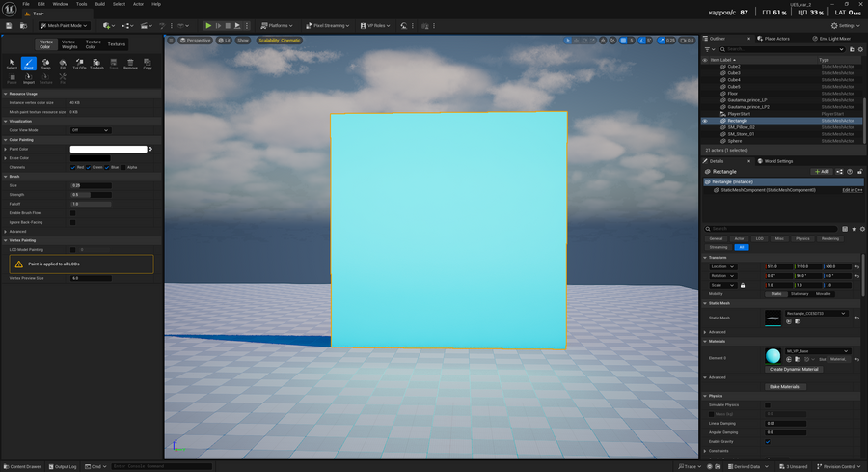Enable the Ignore Back-Facing checkbox
The width and height of the screenshot is (868, 472).
point(72,222)
